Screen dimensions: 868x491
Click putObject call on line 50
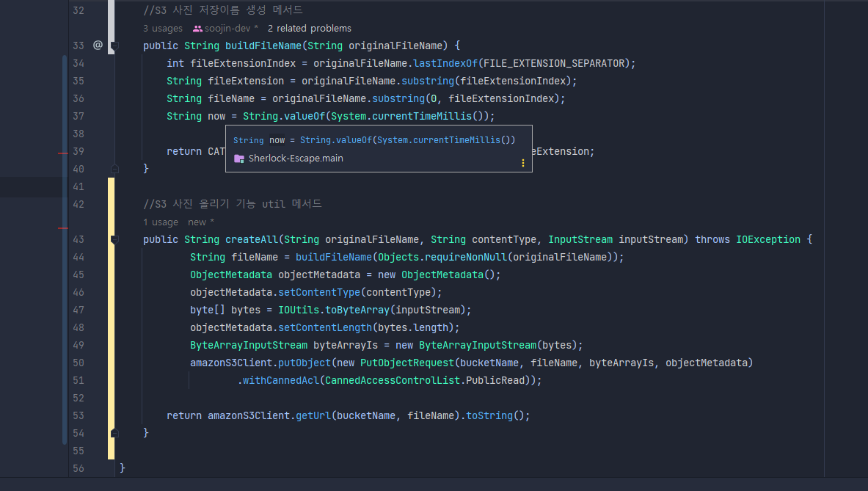pos(304,363)
